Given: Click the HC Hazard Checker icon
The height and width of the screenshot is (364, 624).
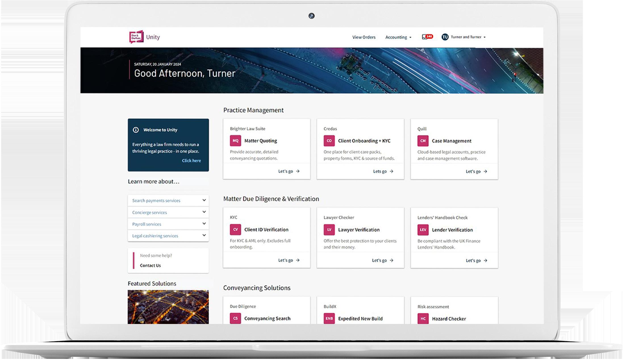Looking at the screenshot, I should coord(423,319).
